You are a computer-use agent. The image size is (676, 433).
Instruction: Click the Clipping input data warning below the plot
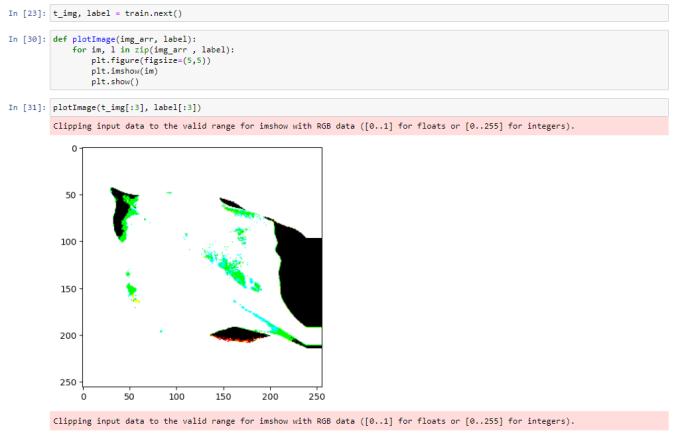coord(359,421)
